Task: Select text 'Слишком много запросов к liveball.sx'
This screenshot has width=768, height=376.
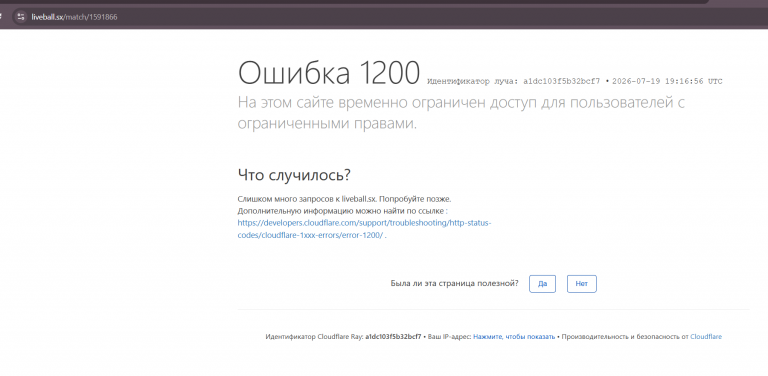Action: coord(307,200)
